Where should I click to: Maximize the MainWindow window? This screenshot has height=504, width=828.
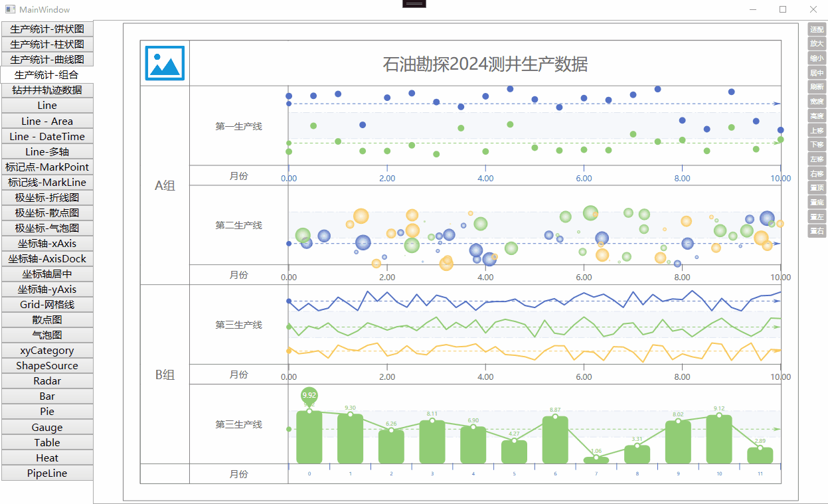783,9
